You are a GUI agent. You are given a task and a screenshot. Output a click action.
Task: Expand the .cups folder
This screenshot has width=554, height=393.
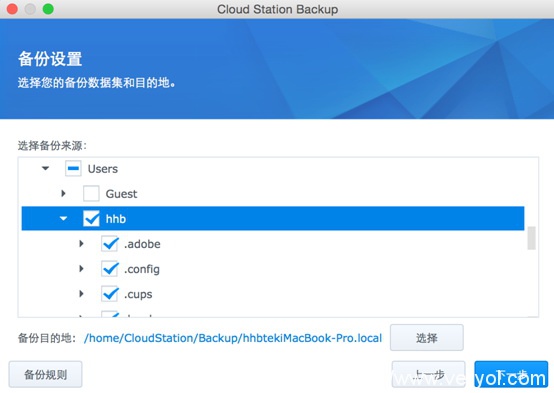81,294
